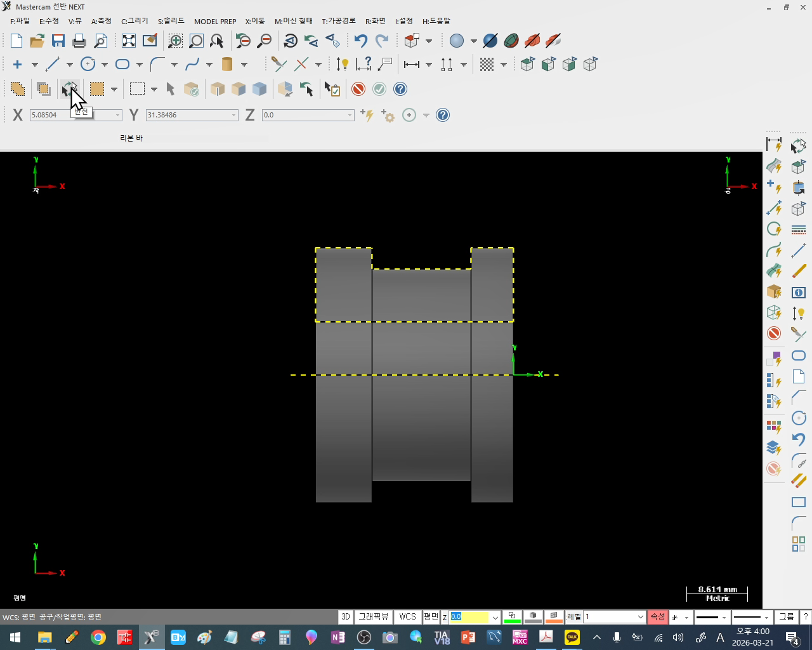This screenshot has height=650, width=812.
Task: Expand the Y coordinate dropdown
Action: pyautogui.click(x=233, y=115)
